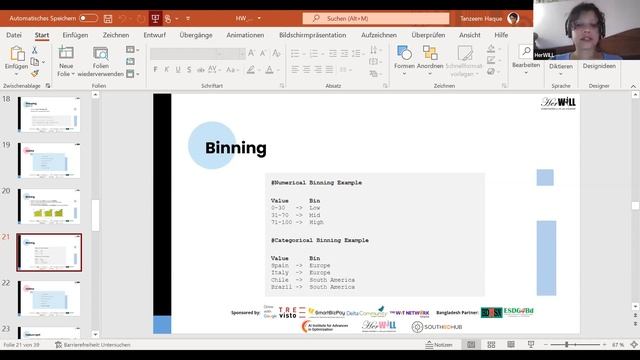Switch to the Aufzeichnen tab
Image resolution: width=640 pixels, height=360 pixels.
click(379, 35)
